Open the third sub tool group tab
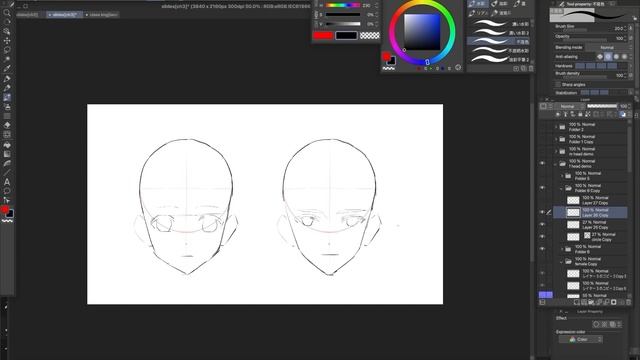This screenshot has width=640, height=360. pos(520,4)
